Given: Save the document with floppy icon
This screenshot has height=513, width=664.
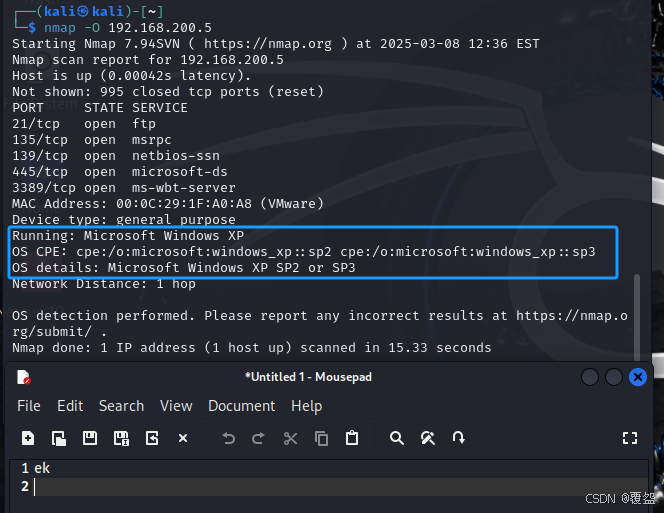Looking at the screenshot, I should 90,438.
